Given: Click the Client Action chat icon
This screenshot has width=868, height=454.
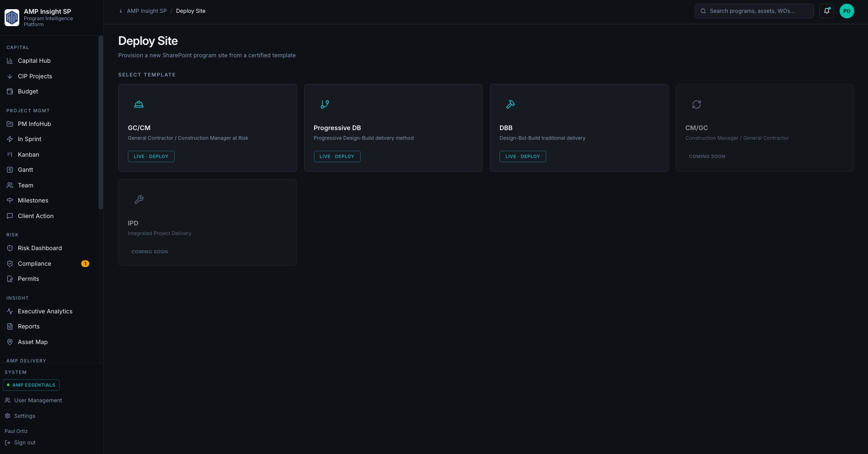Looking at the screenshot, I should point(10,216).
